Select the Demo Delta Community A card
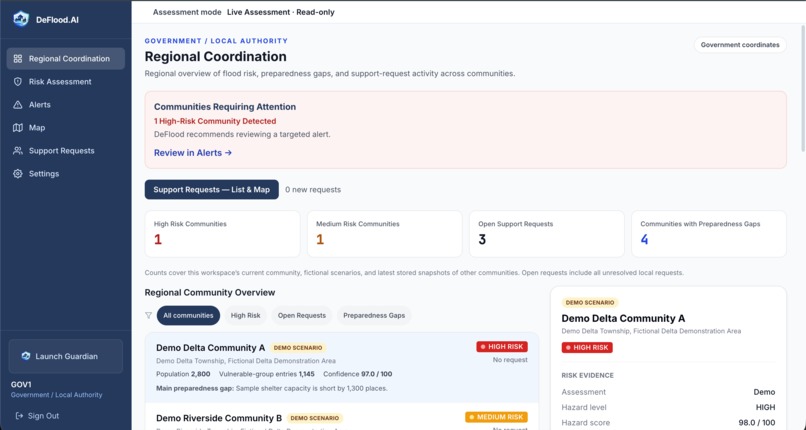The image size is (806, 430). pyautogui.click(x=342, y=367)
